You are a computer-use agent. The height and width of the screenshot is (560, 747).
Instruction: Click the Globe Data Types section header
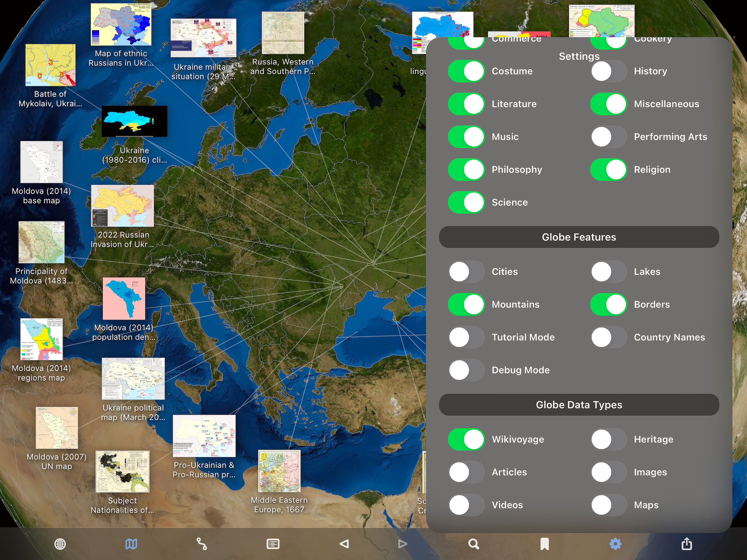click(x=579, y=405)
